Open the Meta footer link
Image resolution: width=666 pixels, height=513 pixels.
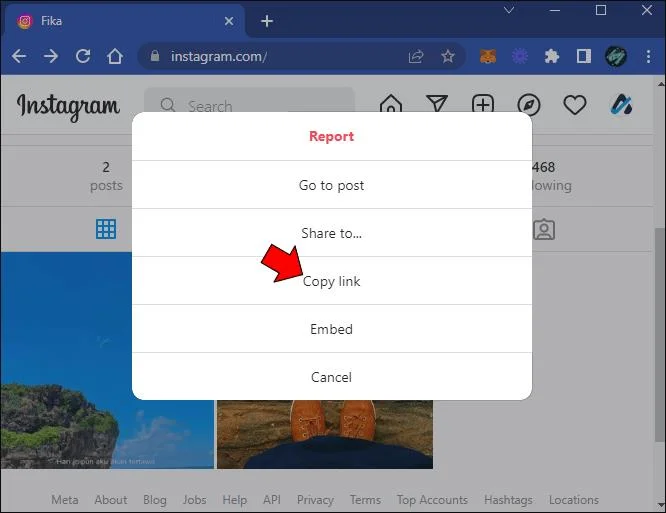65,499
